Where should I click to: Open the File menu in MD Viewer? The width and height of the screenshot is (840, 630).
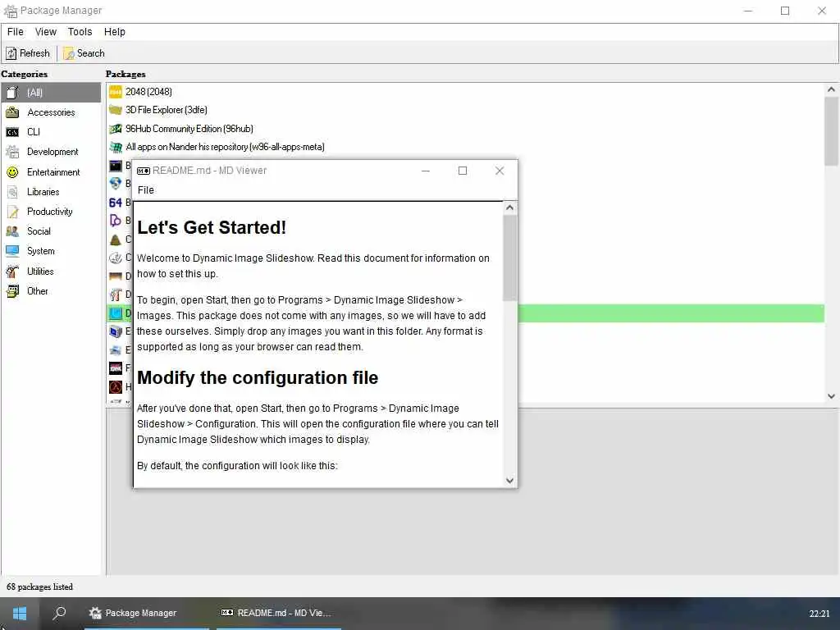(146, 190)
